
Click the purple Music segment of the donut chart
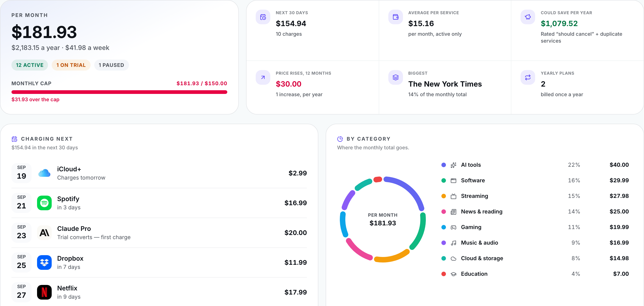348,199
